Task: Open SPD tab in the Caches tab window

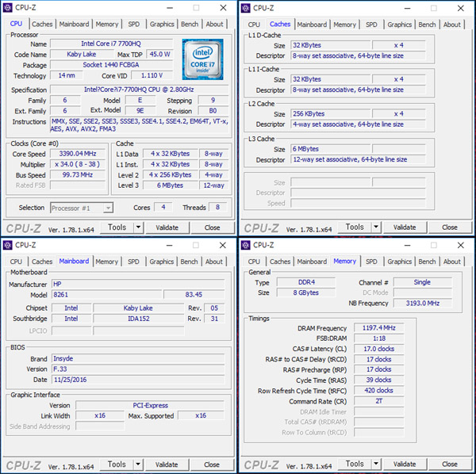Action: click(x=371, y=25)
